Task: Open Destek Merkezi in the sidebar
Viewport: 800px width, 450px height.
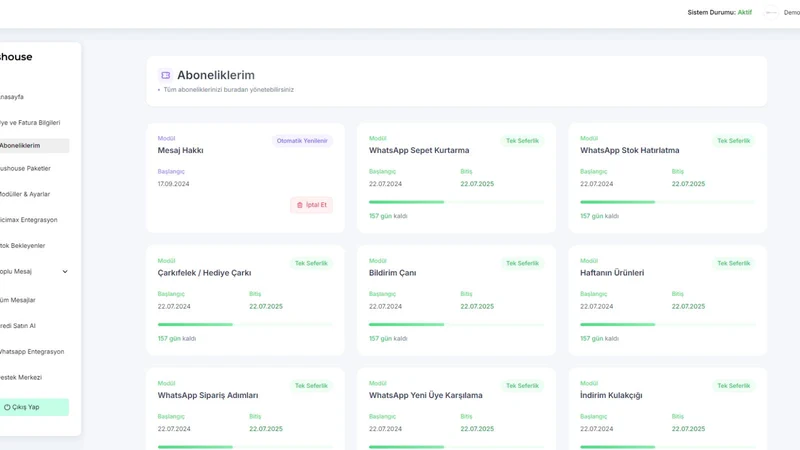Action: 21,378
